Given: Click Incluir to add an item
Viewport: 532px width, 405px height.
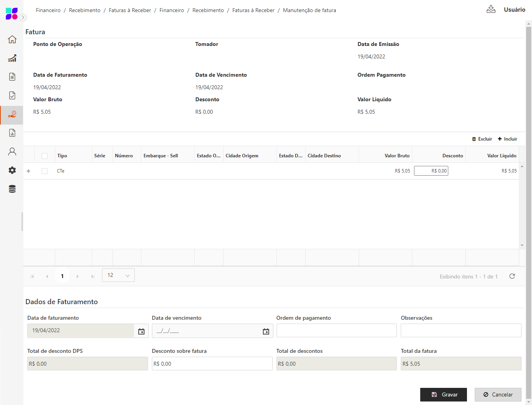Looking at the screenshot, I should [507, 139].
